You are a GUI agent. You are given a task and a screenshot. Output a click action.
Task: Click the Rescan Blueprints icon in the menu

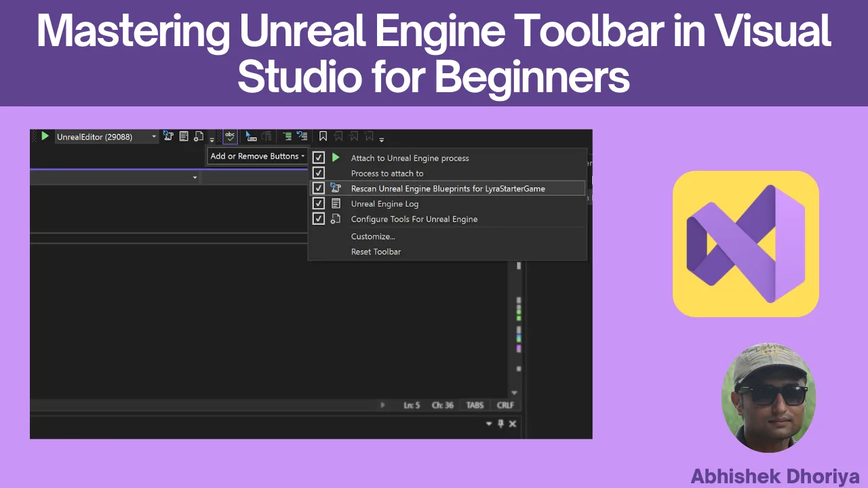pyautogui.click(x=336, y=188)
